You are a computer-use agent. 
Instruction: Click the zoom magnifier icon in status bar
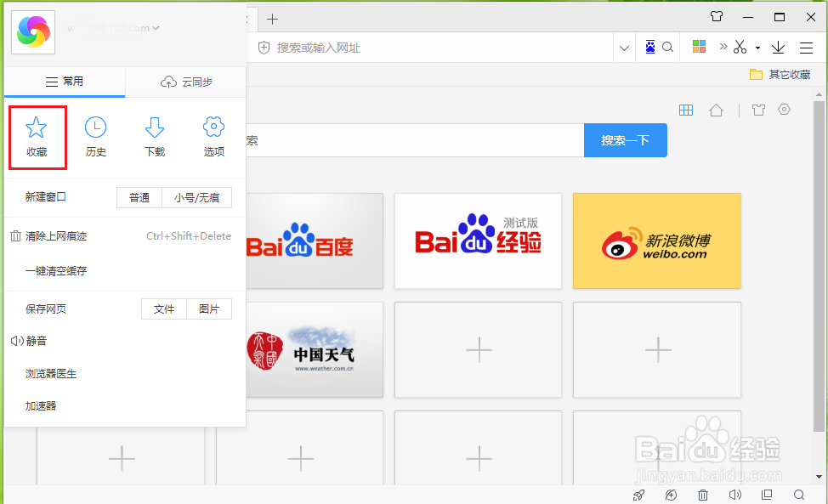click(799, 495)
